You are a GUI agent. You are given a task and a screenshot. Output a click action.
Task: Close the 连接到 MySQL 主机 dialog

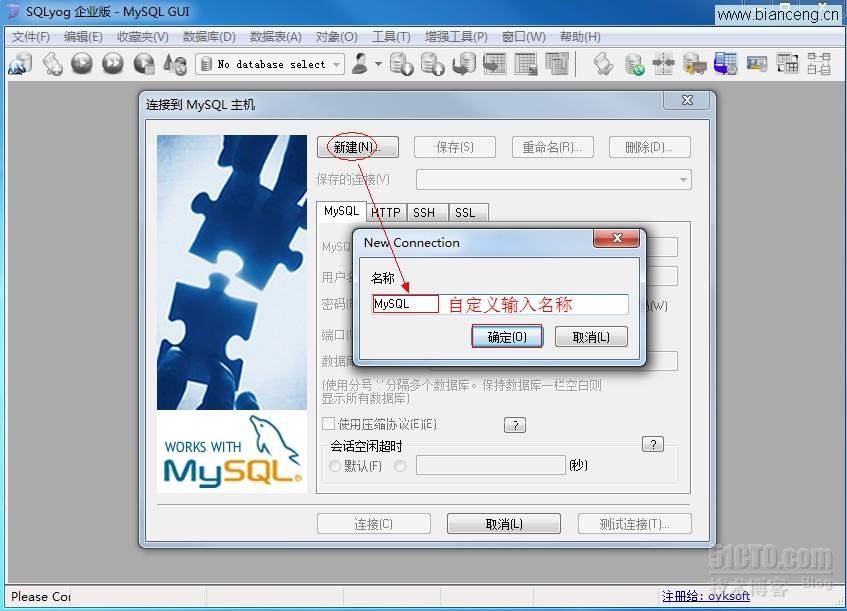[x=687, y=100]
